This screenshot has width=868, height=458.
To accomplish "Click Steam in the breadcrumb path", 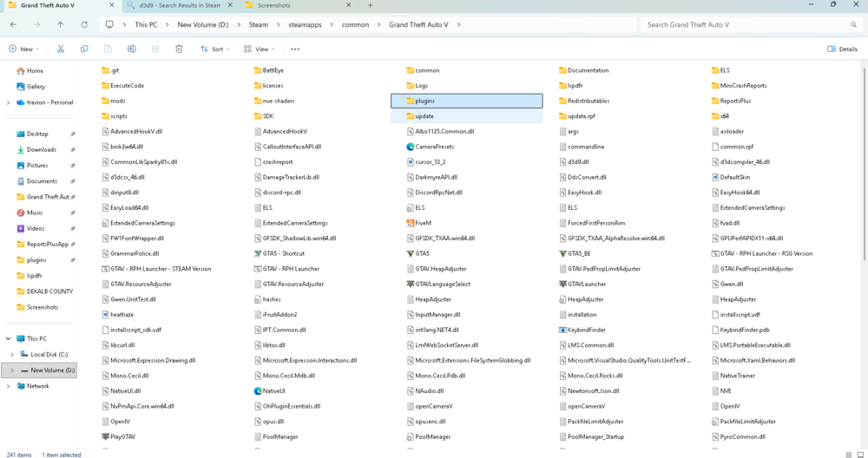I will [x=259, y=24].
